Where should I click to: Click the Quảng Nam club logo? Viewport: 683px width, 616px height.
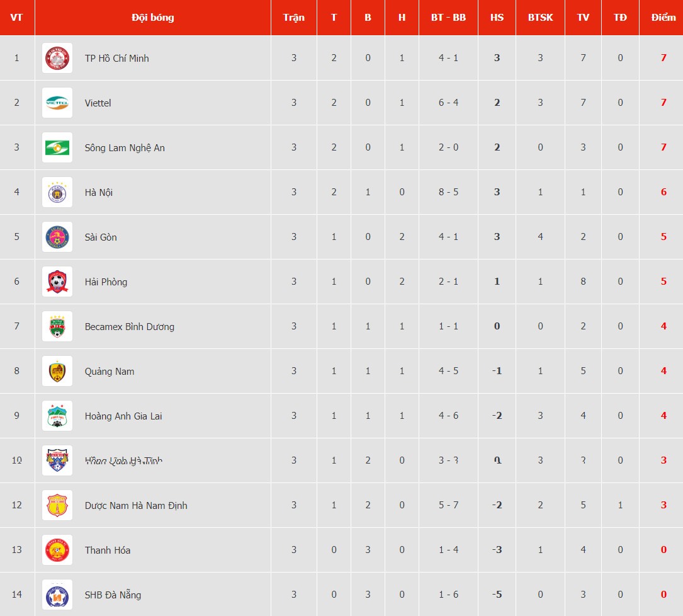tap(57, 371)
